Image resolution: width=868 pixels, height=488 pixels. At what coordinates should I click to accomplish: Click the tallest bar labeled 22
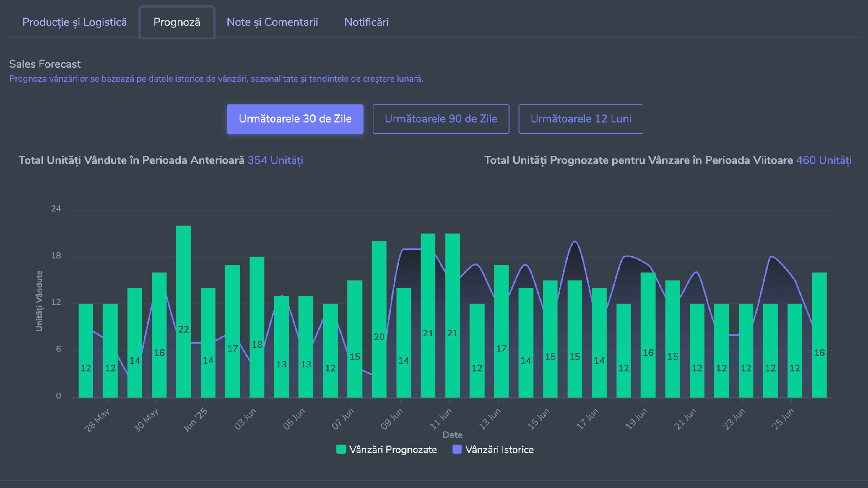[x=184, y=311]
